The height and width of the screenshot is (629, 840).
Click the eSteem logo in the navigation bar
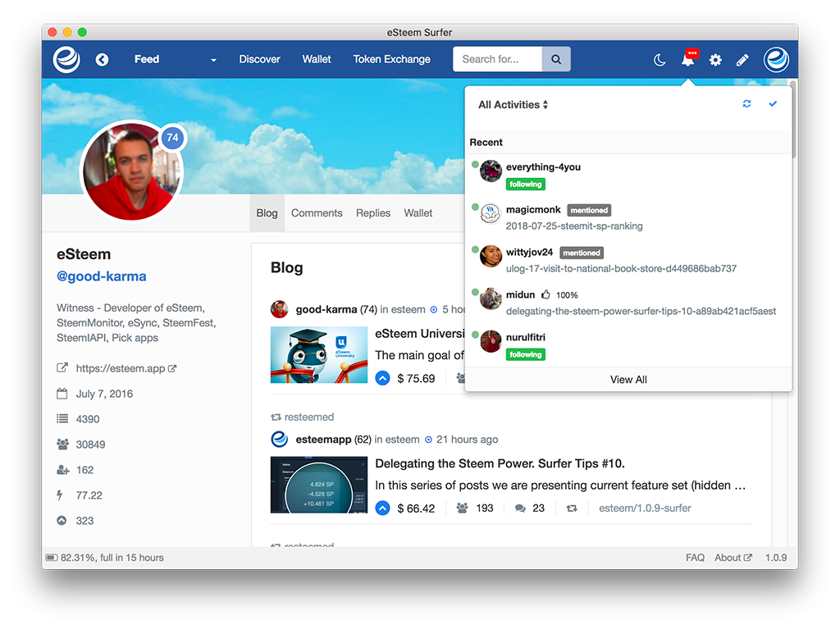tap(66, 59)
